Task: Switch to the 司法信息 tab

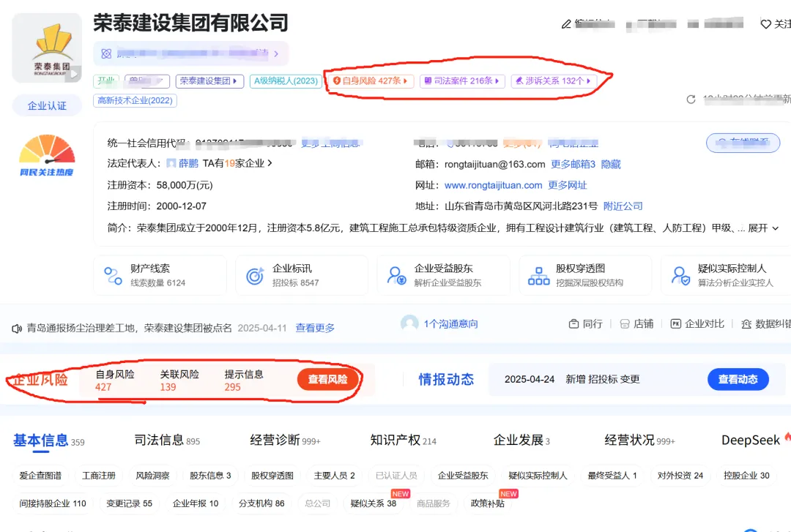Action: [167, 441]
